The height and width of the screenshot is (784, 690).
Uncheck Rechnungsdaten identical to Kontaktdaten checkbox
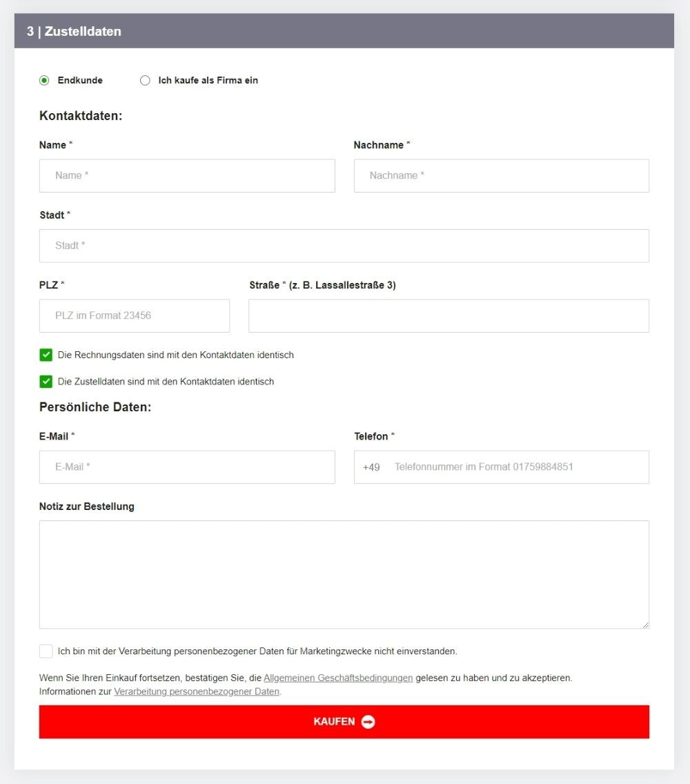pos(46,355)
